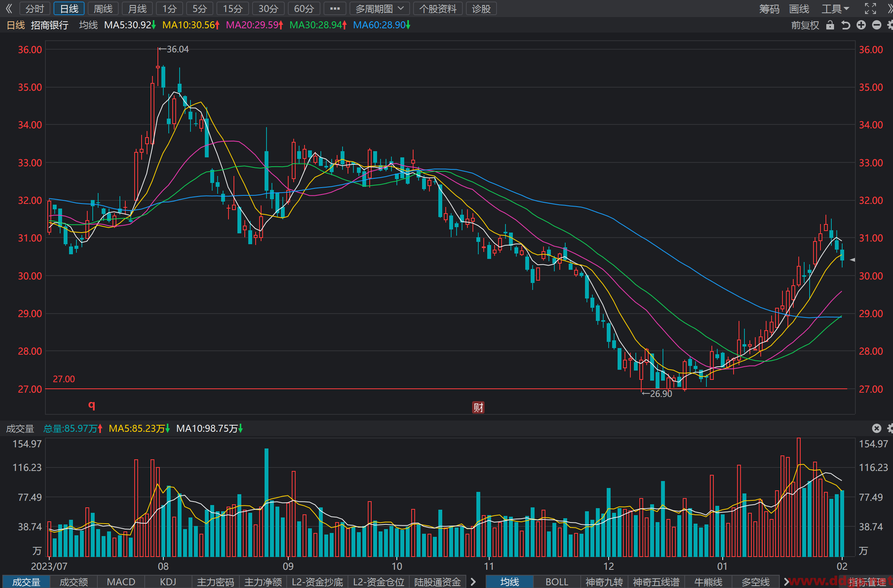Switch to the MACD indicator tab
This screenshot has width=893, height=588.
(121, 582)
